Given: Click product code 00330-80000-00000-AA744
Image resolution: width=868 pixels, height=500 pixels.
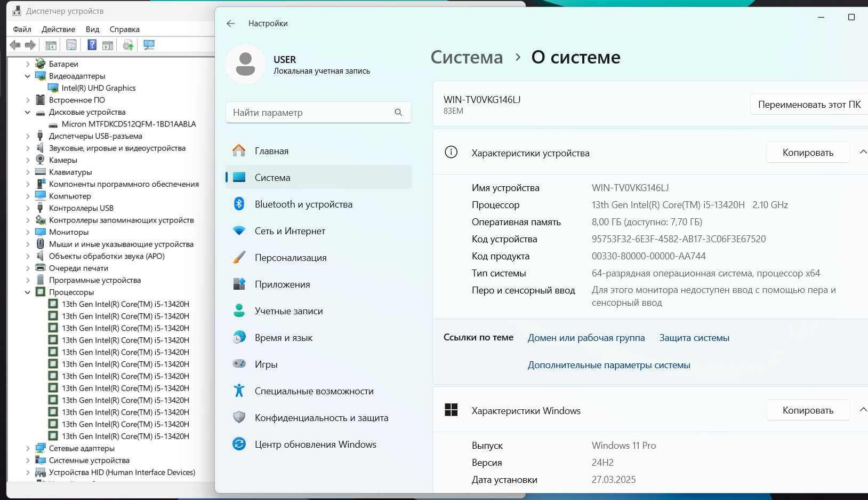Looking at the screenshot, I should 648,256.
